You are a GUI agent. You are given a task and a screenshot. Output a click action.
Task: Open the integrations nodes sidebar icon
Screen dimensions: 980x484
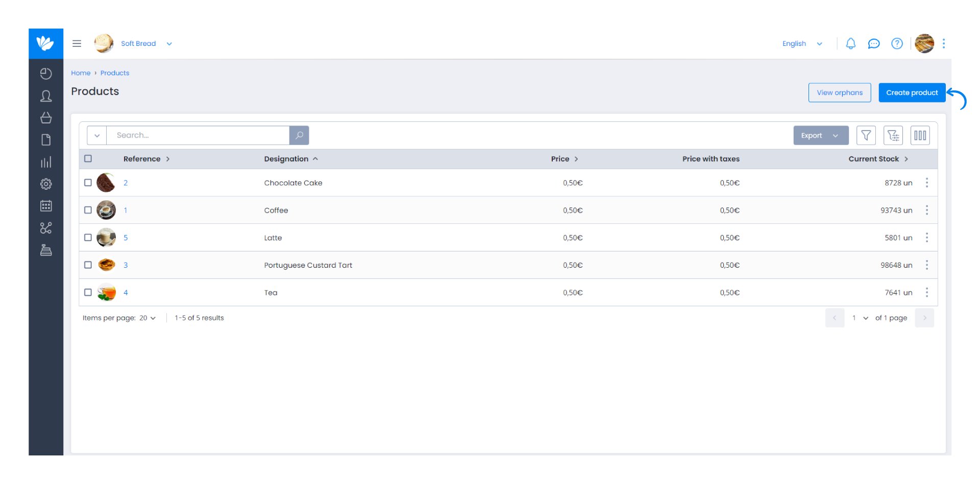click(46, 228)
